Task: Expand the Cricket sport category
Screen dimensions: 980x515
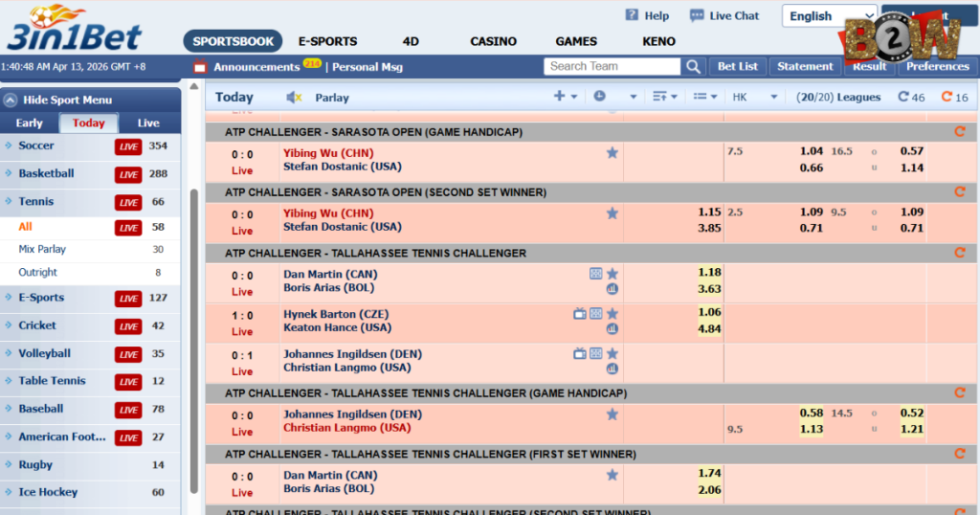Action: click(37, 325)
